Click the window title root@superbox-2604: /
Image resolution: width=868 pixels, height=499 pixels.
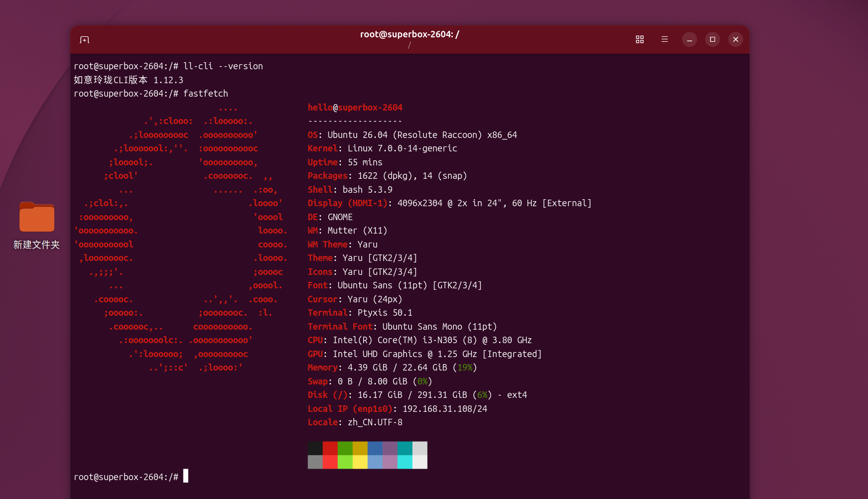click(410, 34)
